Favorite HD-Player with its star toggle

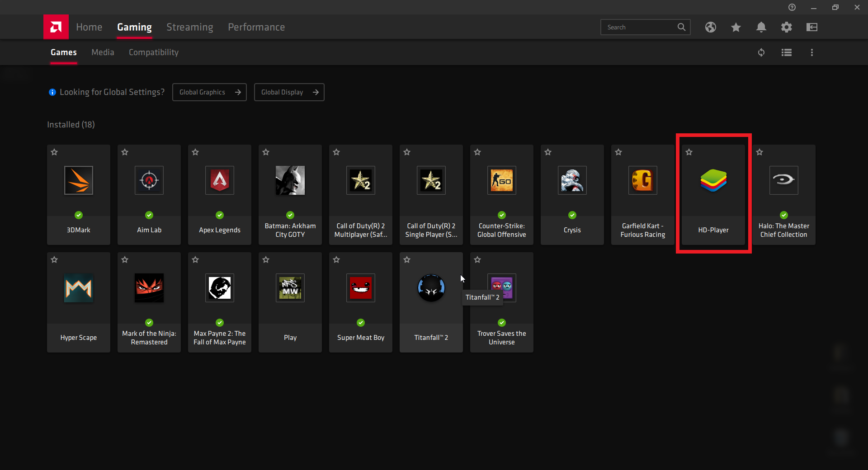click(x=689, y=152)
